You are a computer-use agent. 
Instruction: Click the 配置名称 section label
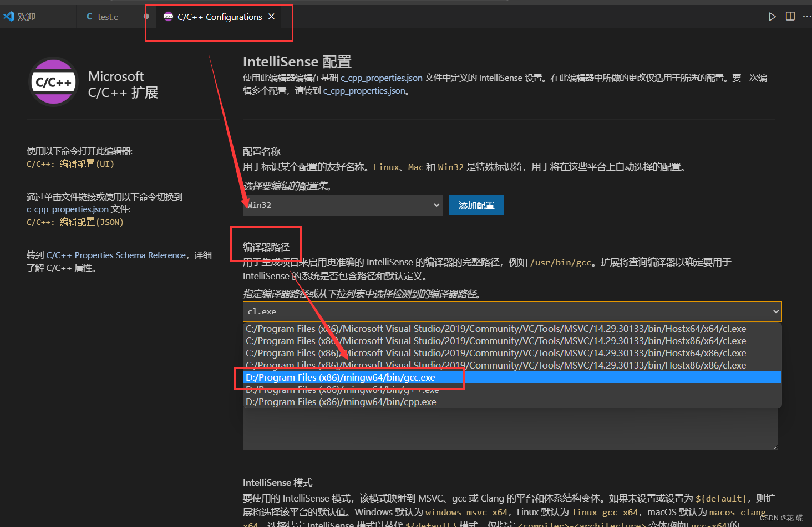[x=262, y=151]
